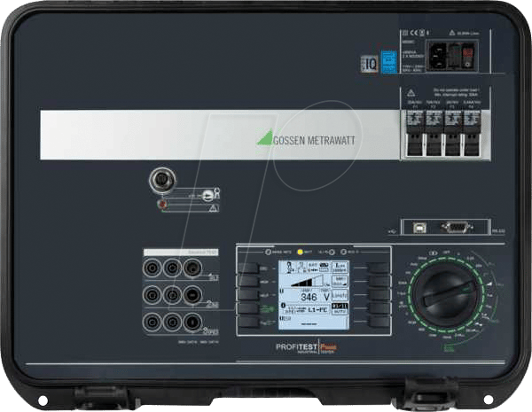Push the MEM softkey beside the display
Screen dimensions: 532x412
pyautogui.click(x=248, y=281)
